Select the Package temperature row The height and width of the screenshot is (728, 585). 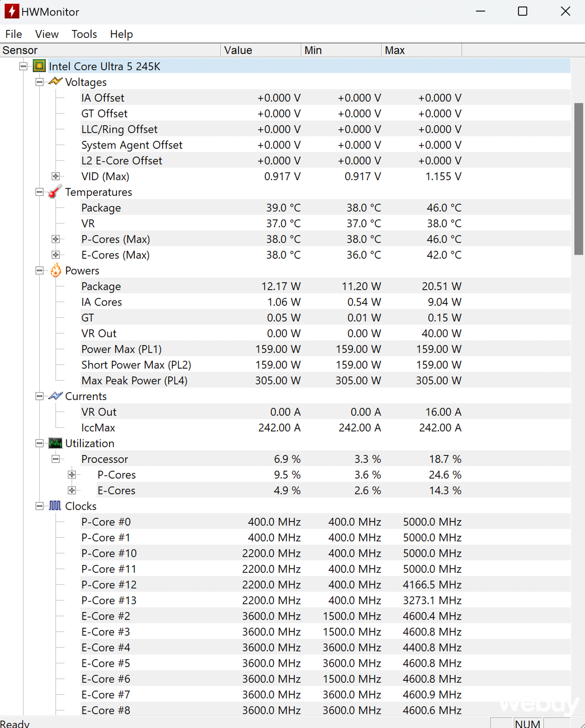point(325,208)
